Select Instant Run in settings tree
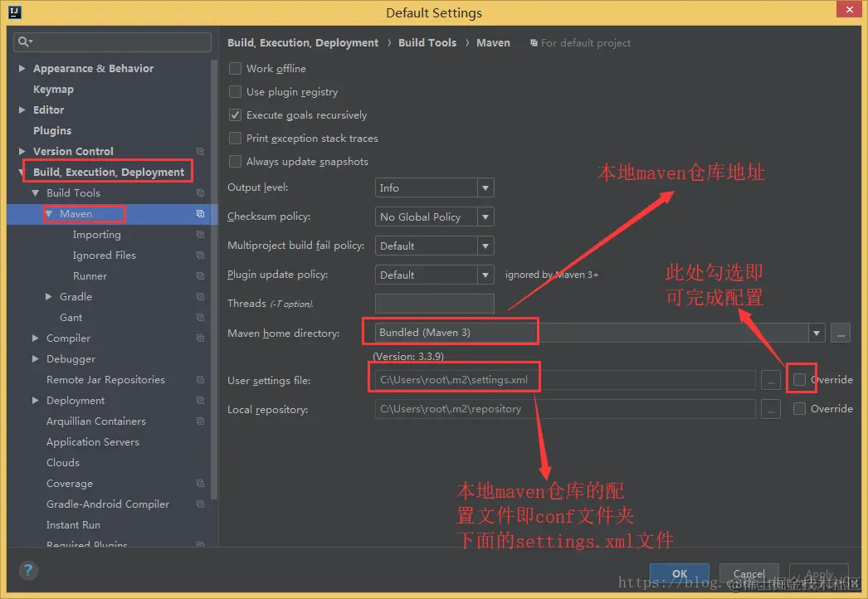The width and height of the screenshot is (868, 599). [x=73, y=525]
